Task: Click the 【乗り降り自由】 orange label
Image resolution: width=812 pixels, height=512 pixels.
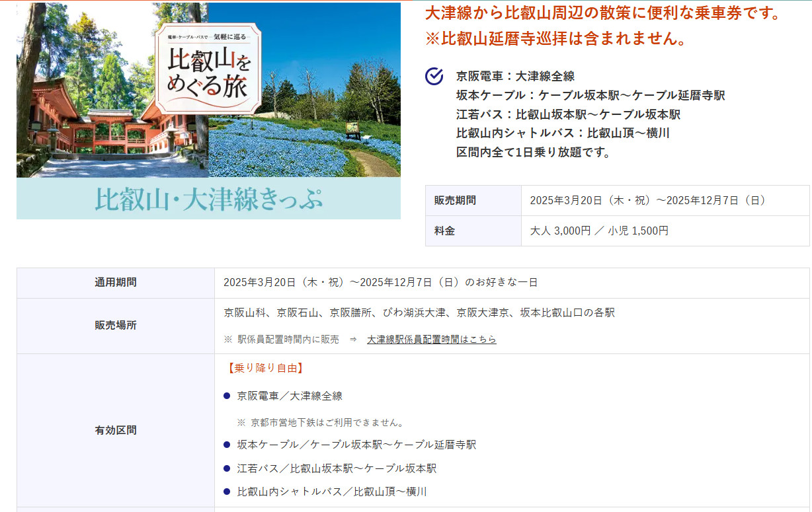Action: point(264,368)
